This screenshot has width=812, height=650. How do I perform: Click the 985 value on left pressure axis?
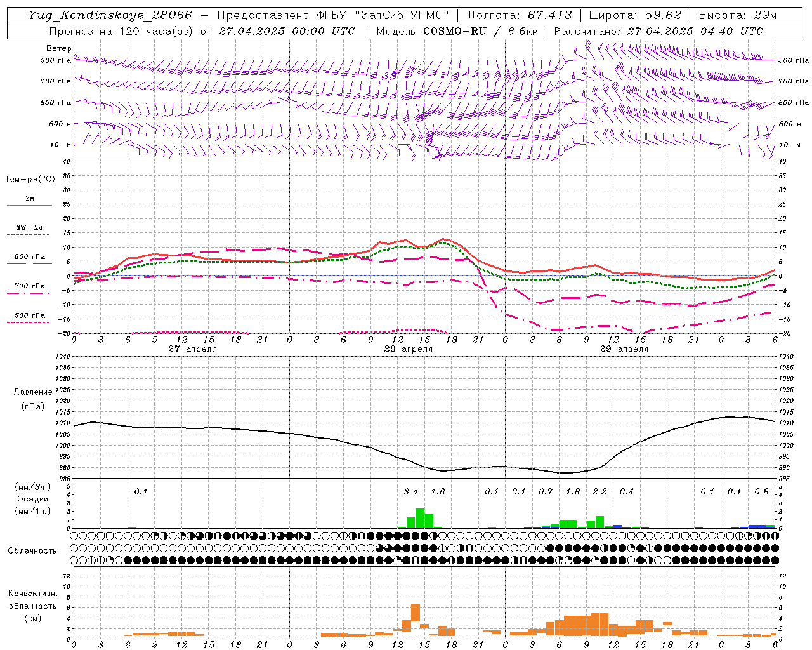point(64,479)
